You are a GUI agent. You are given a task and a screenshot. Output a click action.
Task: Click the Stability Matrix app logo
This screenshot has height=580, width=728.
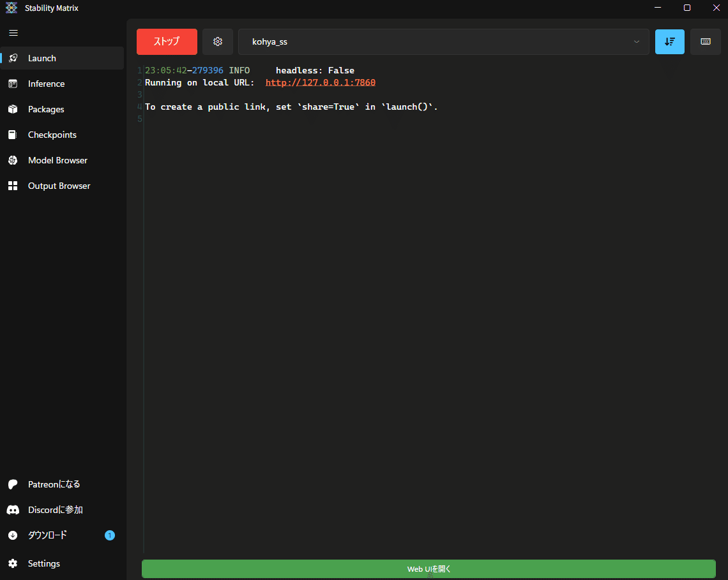click(11, 8)
